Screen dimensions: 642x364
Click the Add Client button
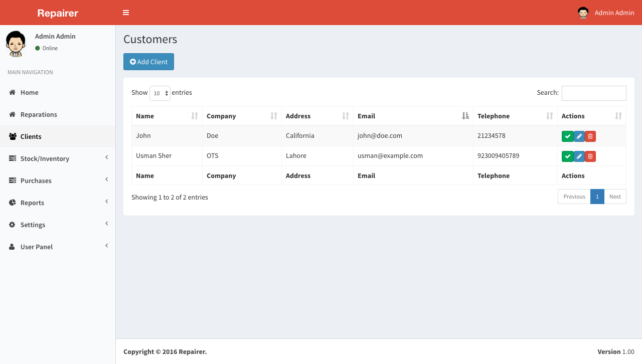pos(148,61)
